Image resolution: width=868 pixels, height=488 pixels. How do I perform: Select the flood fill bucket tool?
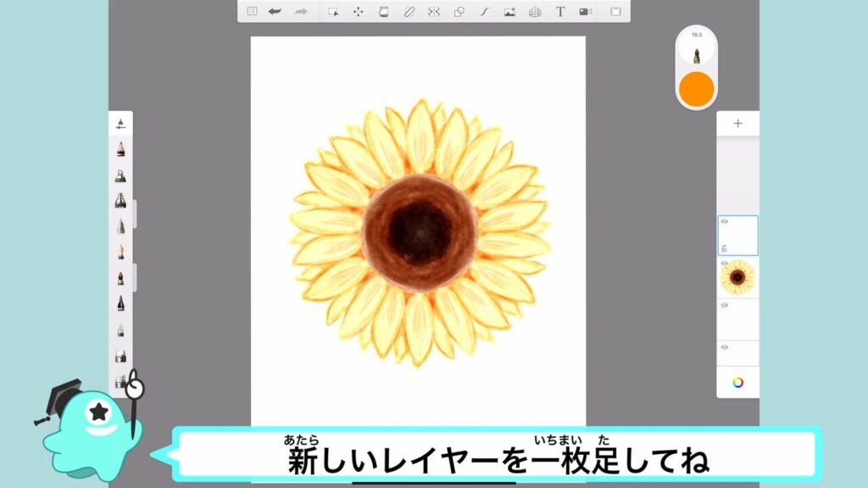coord(383,12)
